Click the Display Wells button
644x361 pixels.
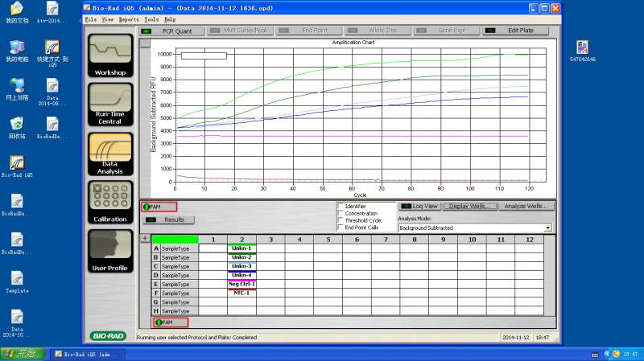[x=471, y=207]
